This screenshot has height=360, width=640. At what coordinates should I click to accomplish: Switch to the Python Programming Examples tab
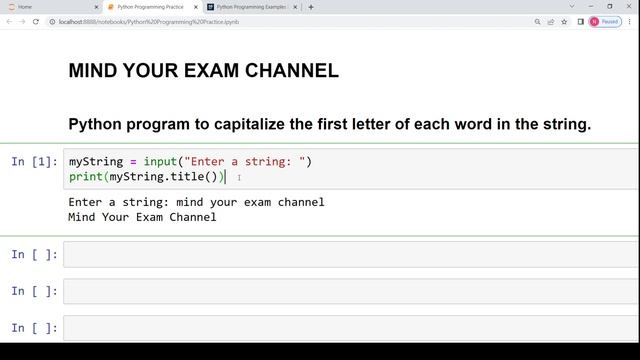click(x=251, y=7)
